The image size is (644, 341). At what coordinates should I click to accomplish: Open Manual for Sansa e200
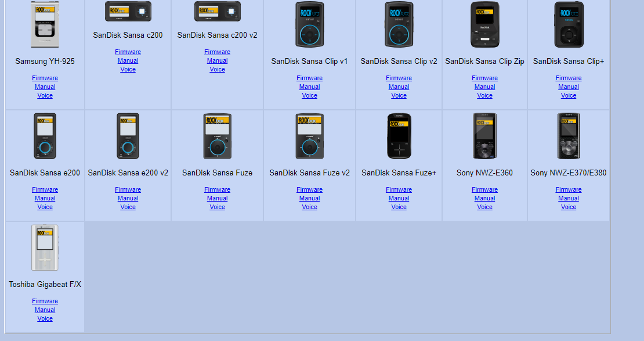45,198
